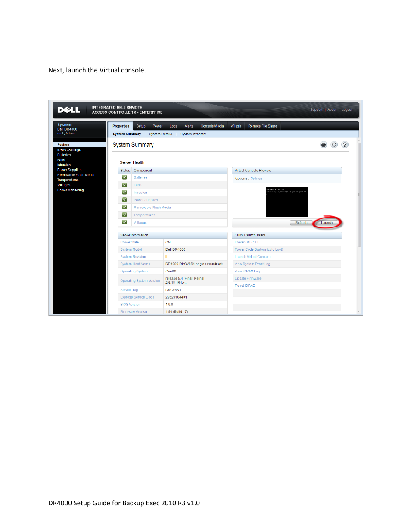Select Removable Flash Media in sidebar

click(76, 175)
